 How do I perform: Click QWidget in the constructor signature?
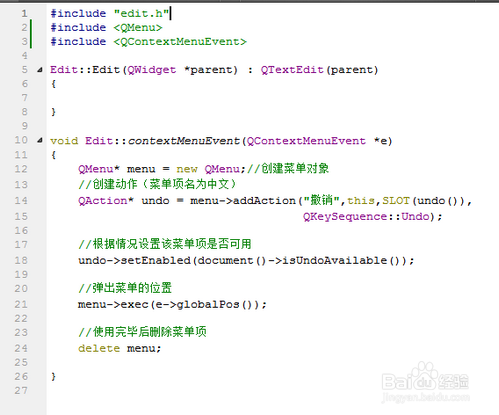[x=152, y=70]
